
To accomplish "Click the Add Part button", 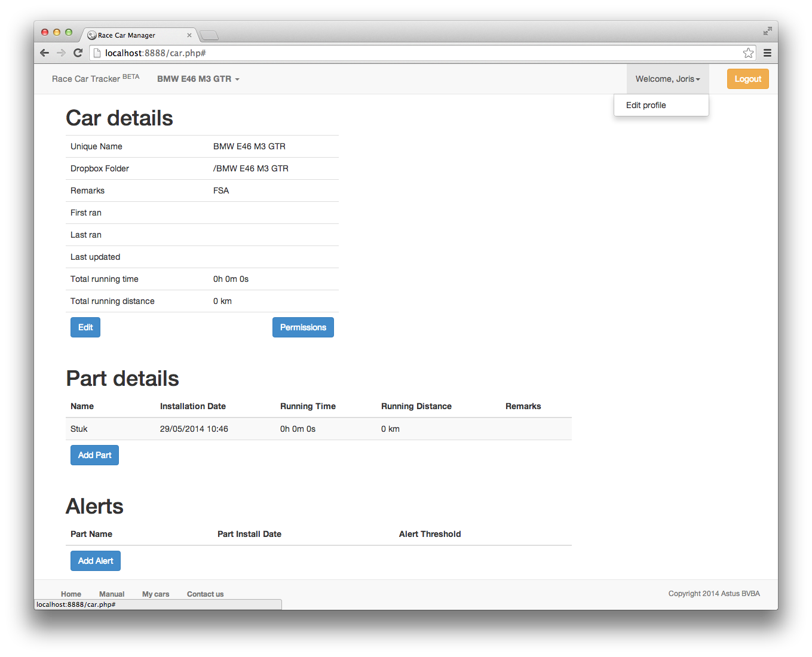I will pyautogui.click(x=94, y=455).
